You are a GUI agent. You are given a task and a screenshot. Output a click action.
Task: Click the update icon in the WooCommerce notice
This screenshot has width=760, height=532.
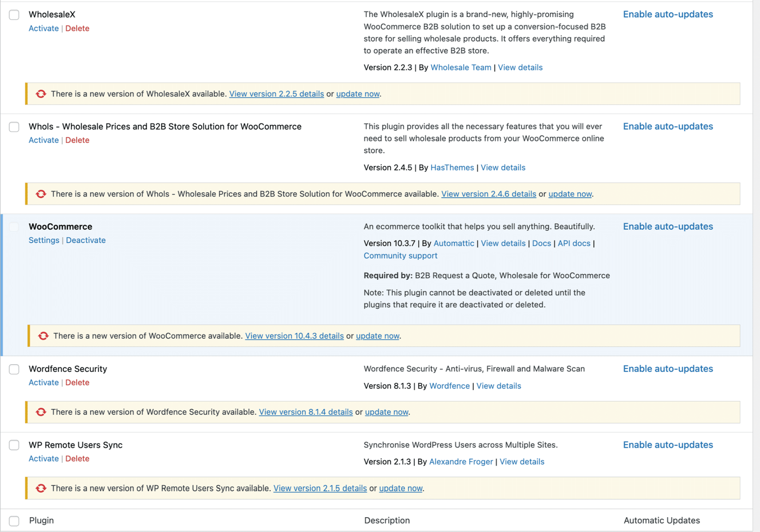pyautogui.click(x=43, y=336)
